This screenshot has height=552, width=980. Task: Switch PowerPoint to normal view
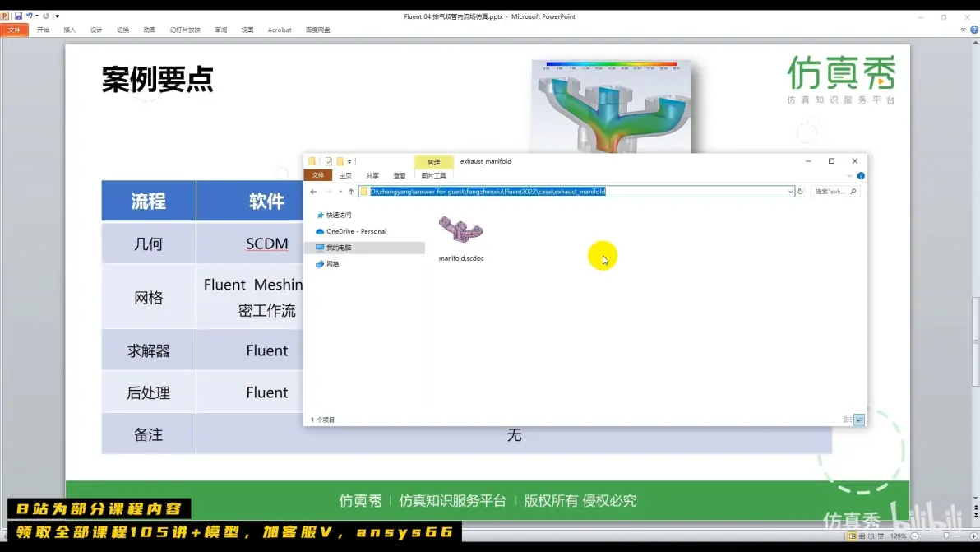pos(852,536)
